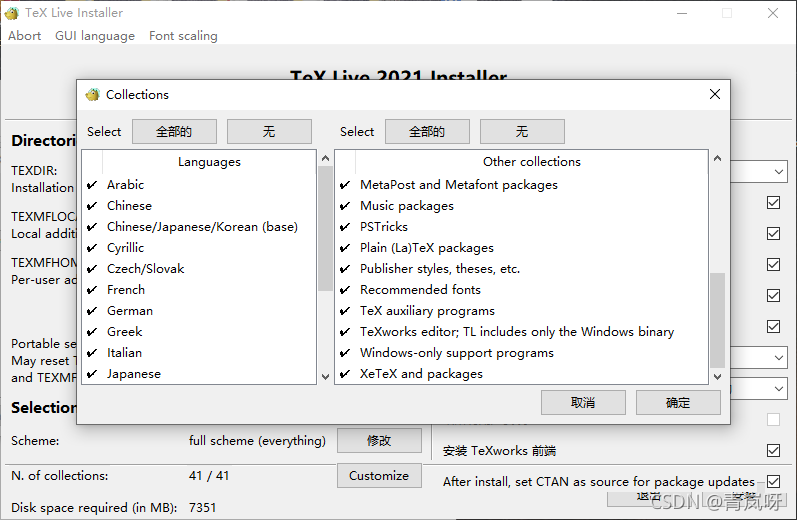This screenshot has width=797, height=520.
Task: Click the Customize button
Action: pyautogui.click(x=379, y=475)
